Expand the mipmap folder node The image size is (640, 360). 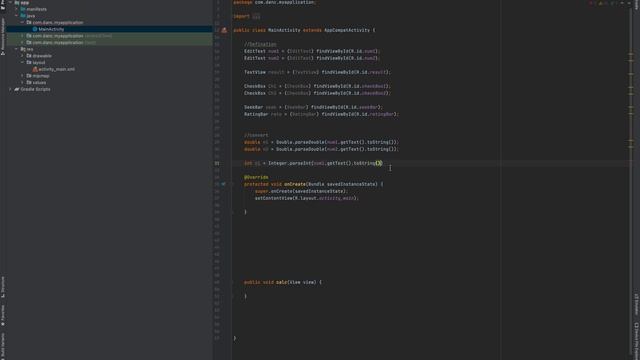pyautogui.click(x=22, y=76)
